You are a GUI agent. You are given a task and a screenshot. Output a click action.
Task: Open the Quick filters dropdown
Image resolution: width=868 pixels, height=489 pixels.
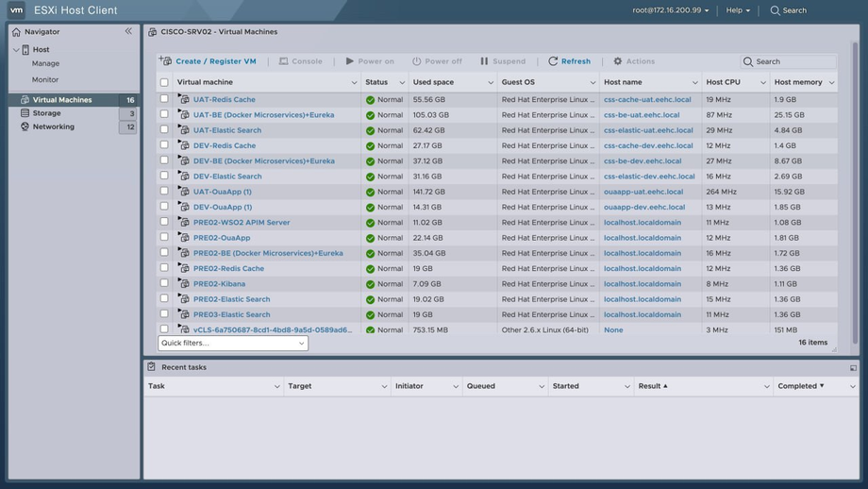(x=233, y=343)
